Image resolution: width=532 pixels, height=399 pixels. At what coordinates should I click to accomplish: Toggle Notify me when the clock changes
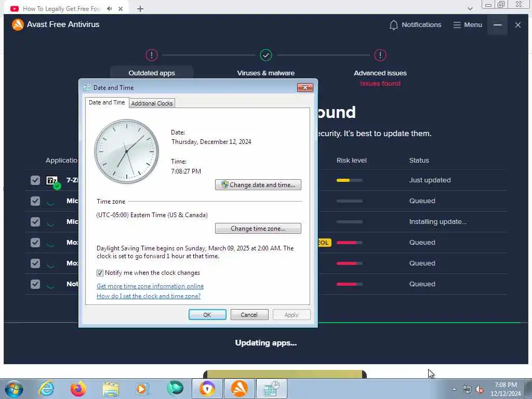[x=100, y=273]
